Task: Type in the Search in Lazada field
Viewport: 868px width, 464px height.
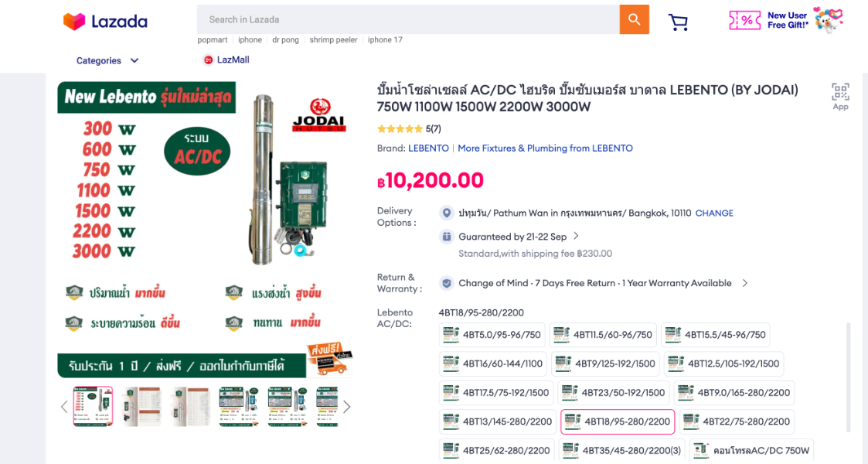Action: (x=408, y=19)
